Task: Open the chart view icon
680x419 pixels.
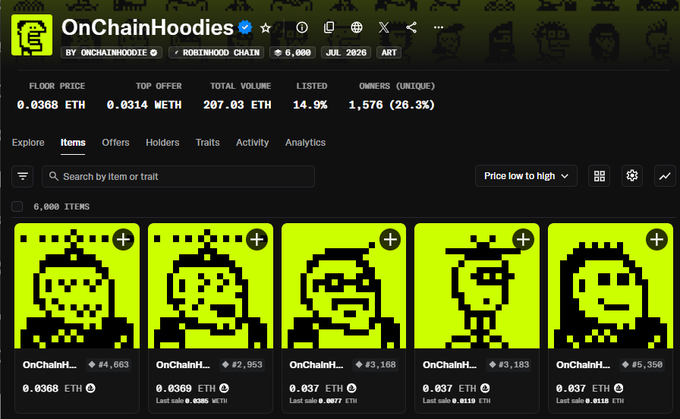Action: point(665,176)
